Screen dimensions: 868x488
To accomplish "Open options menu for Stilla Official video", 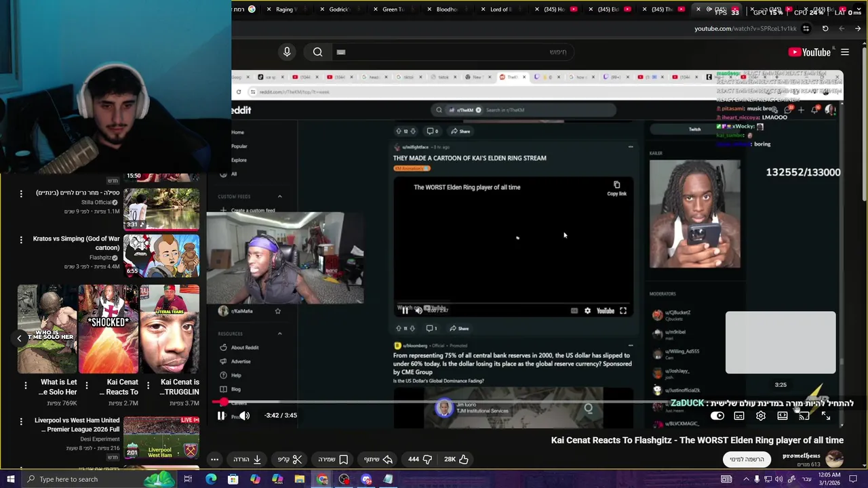I will pyautogui.click(x=21, y=194).
